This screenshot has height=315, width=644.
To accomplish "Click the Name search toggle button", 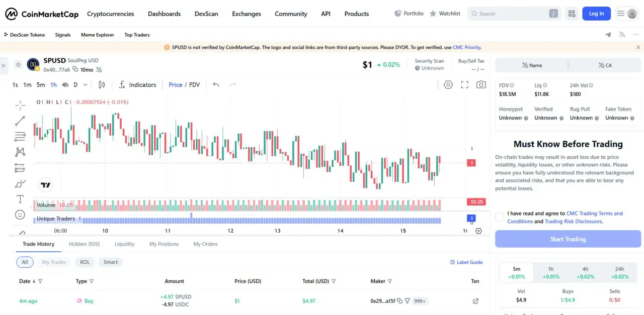I will 532,65.
